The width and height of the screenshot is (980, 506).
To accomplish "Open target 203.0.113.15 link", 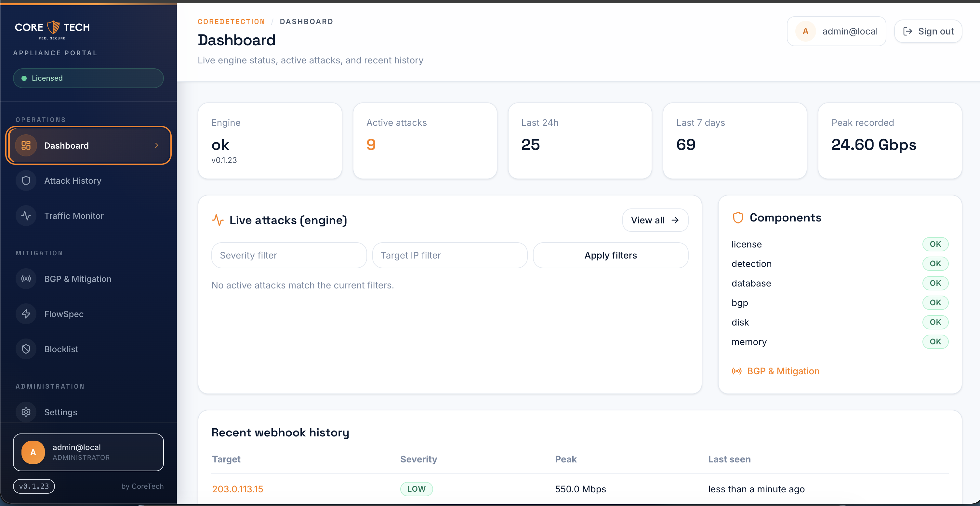I will click(237, 489).
